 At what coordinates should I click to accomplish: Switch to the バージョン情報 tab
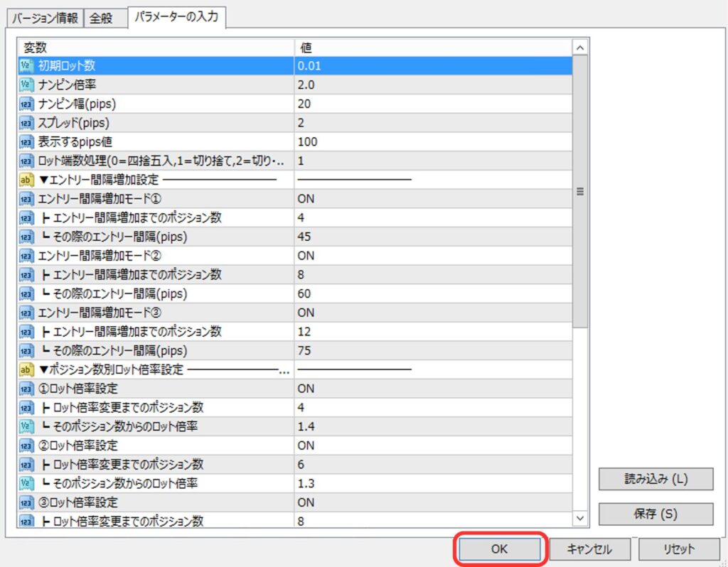pyautogui.click(x=44, y=18)
